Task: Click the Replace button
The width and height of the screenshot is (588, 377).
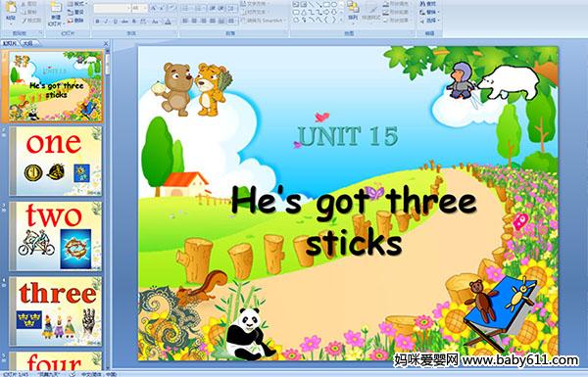Action: point(429,12)
